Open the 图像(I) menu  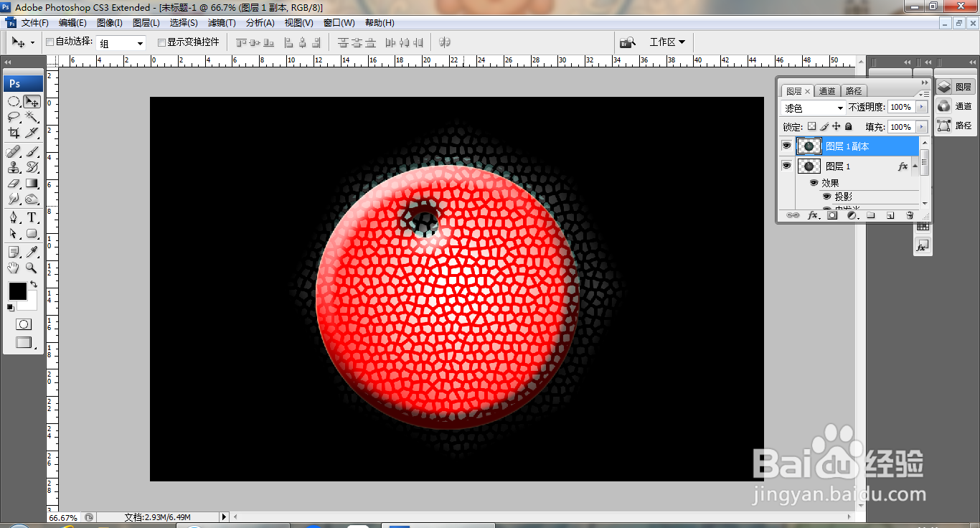(110, 23)
